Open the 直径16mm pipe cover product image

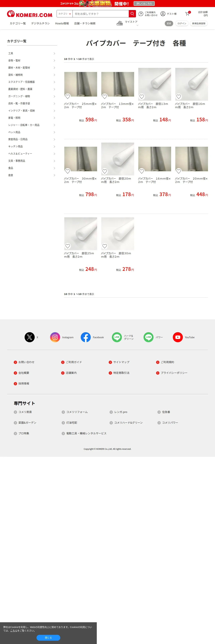(x=191, y=84)
